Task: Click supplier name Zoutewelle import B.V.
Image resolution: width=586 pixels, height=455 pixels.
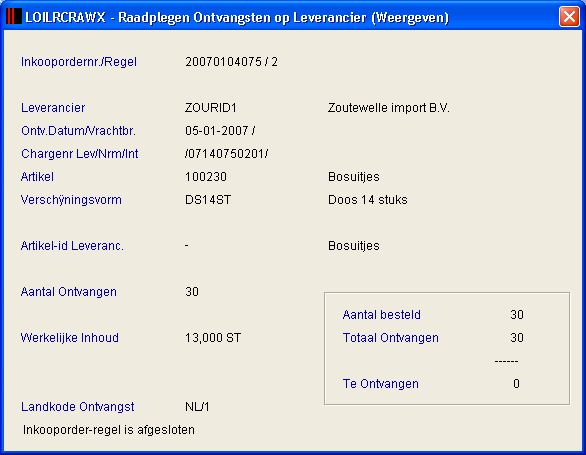Action: click(389, 108)
